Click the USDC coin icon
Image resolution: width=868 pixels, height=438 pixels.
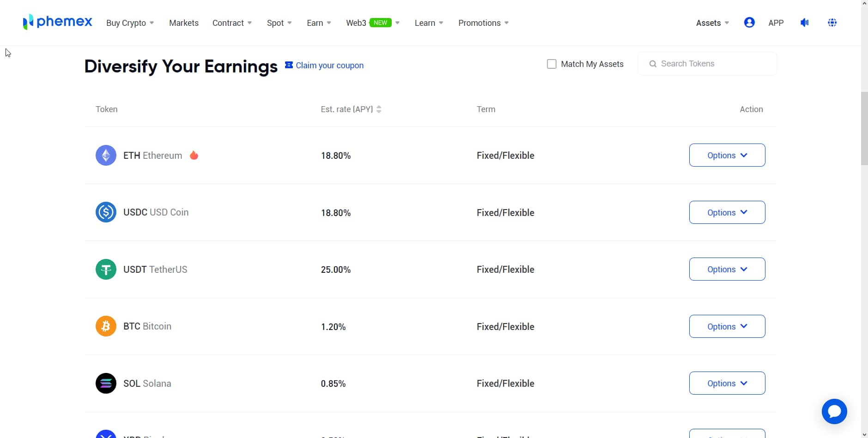(106, 212)
